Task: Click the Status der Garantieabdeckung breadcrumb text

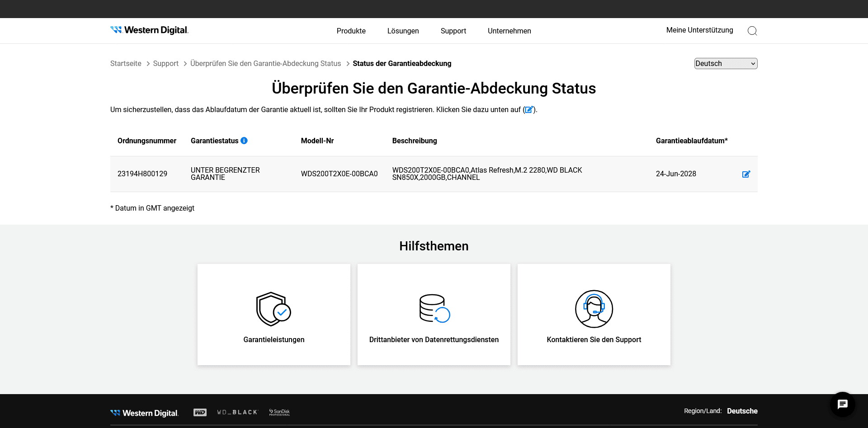Action: pos(402,64)
